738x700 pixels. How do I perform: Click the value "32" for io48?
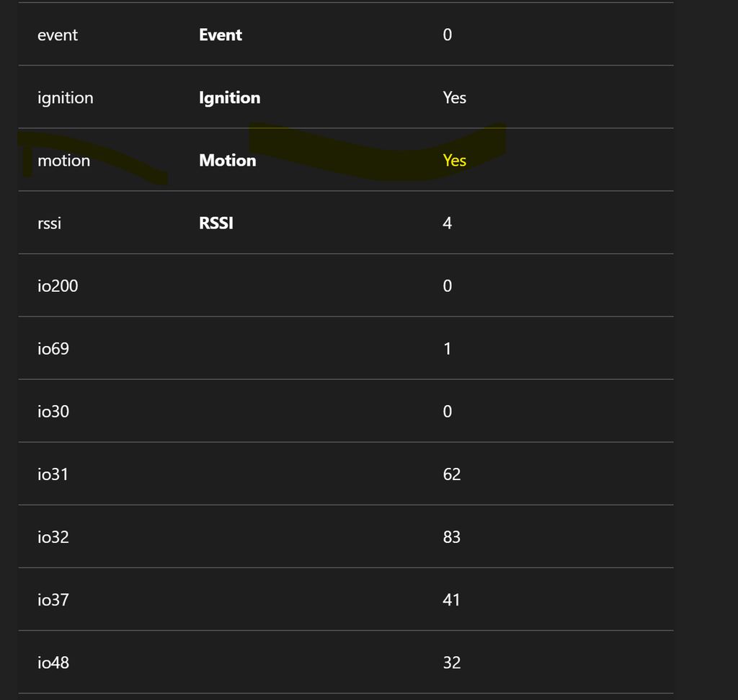pyautogui.click(x=452, y=662)
